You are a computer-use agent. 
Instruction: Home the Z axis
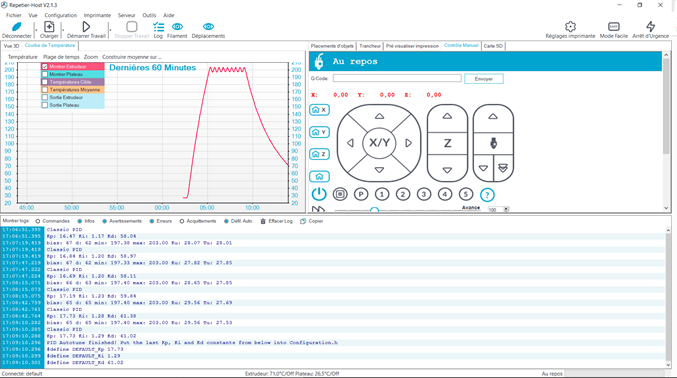click(320, 154)
